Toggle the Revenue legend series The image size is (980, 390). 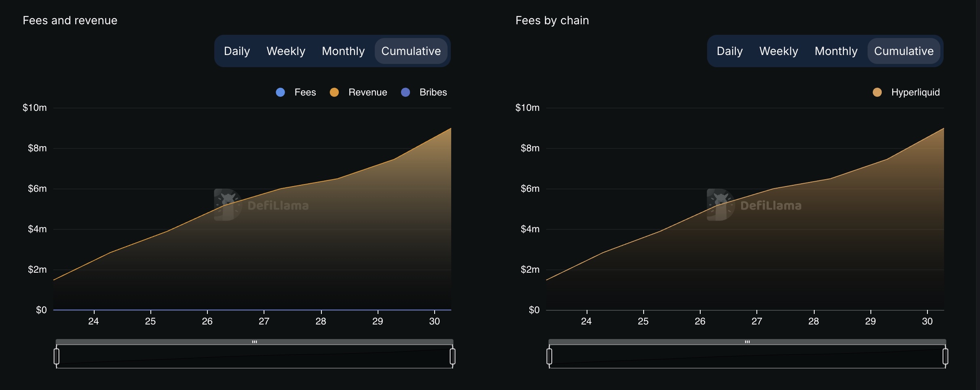359,92
